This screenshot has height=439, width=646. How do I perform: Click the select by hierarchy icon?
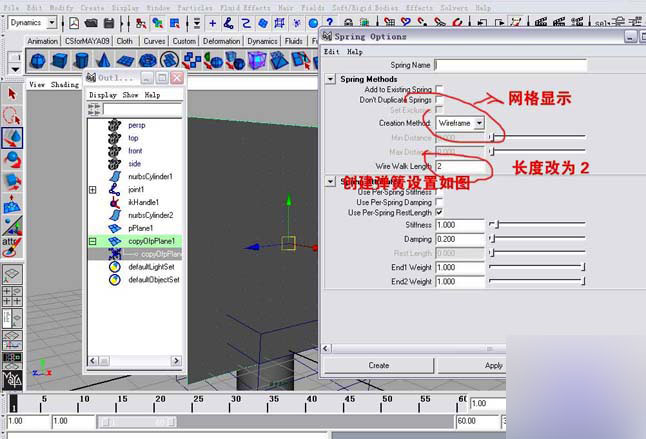point(141,23)
